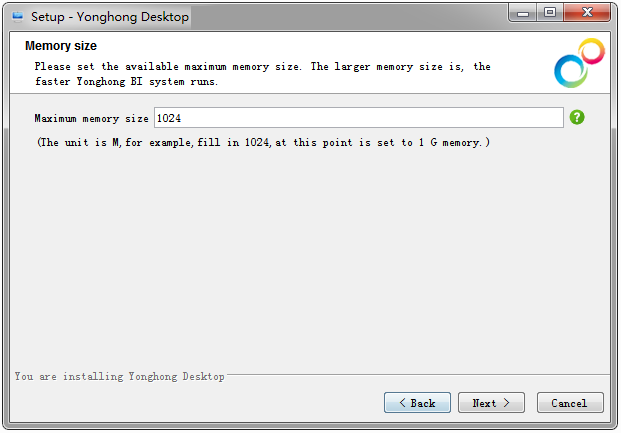Viewport: 621px width, 433px height.
Task: Click the left chevron on Back button
Action: point(402,403)
